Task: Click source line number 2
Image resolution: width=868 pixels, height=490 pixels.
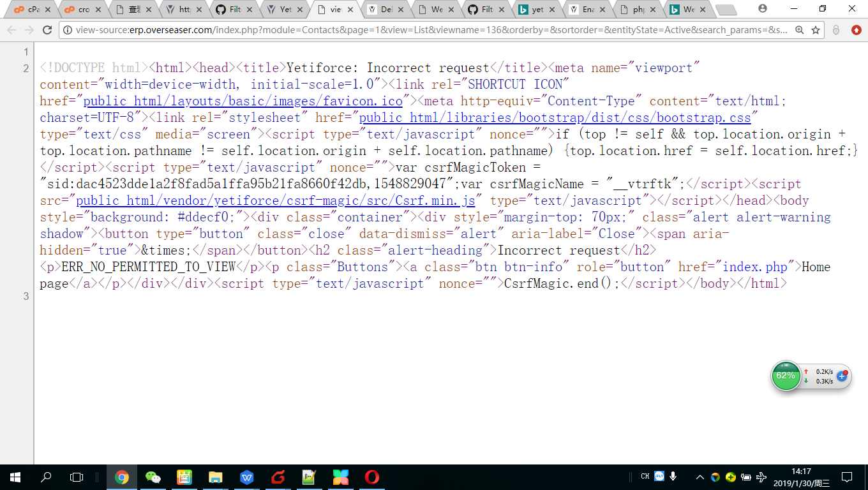Action: coord(26,68)
